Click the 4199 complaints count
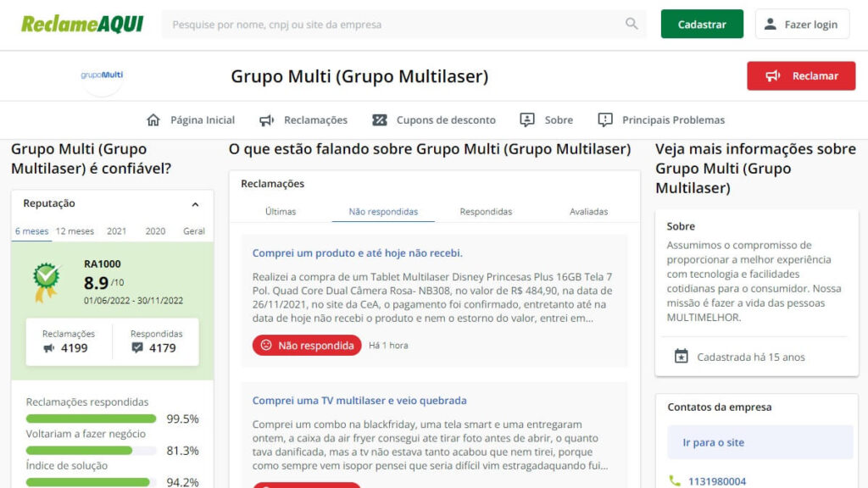The height and width of the screenshot is (488, 868). [x=75, y=348]
